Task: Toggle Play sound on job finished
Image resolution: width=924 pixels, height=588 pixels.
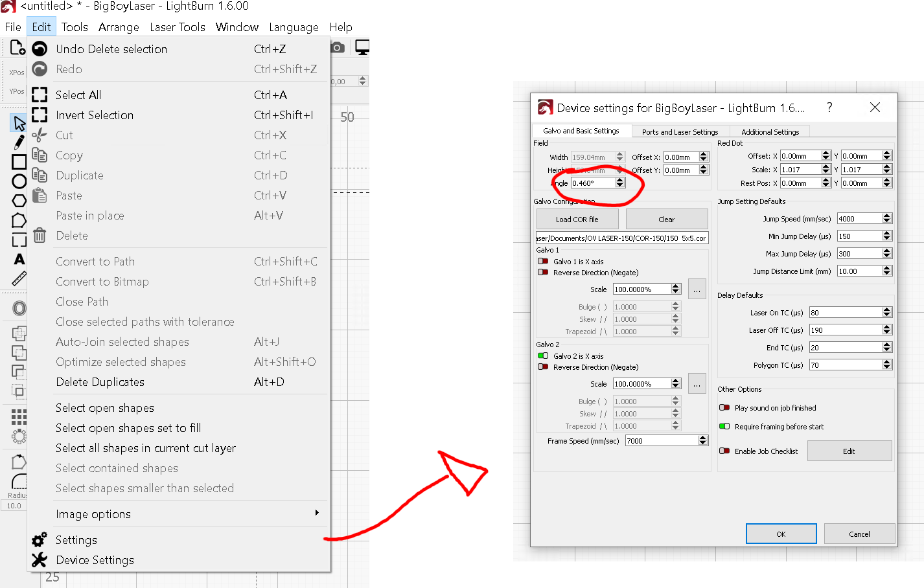Action: point(724,408)
